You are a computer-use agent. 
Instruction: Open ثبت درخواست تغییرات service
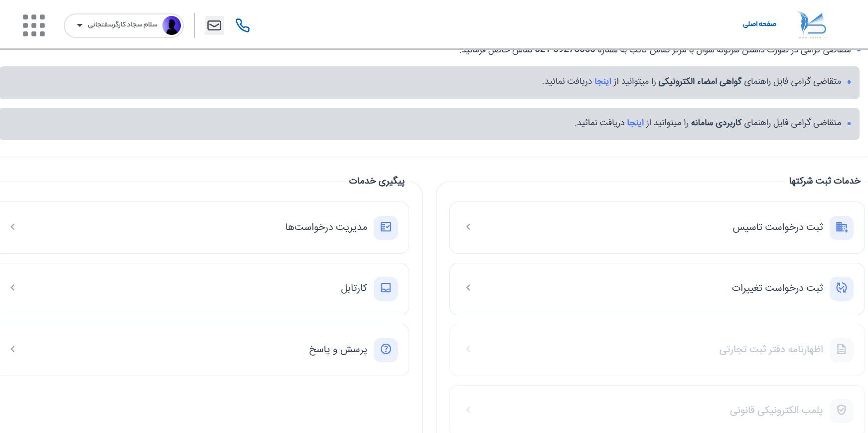pos(657,289)
